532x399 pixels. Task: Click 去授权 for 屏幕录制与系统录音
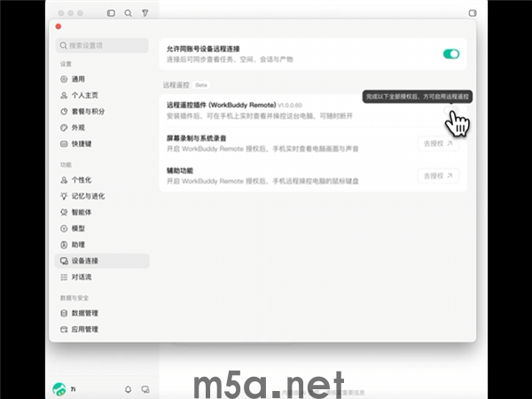[438, 144]
